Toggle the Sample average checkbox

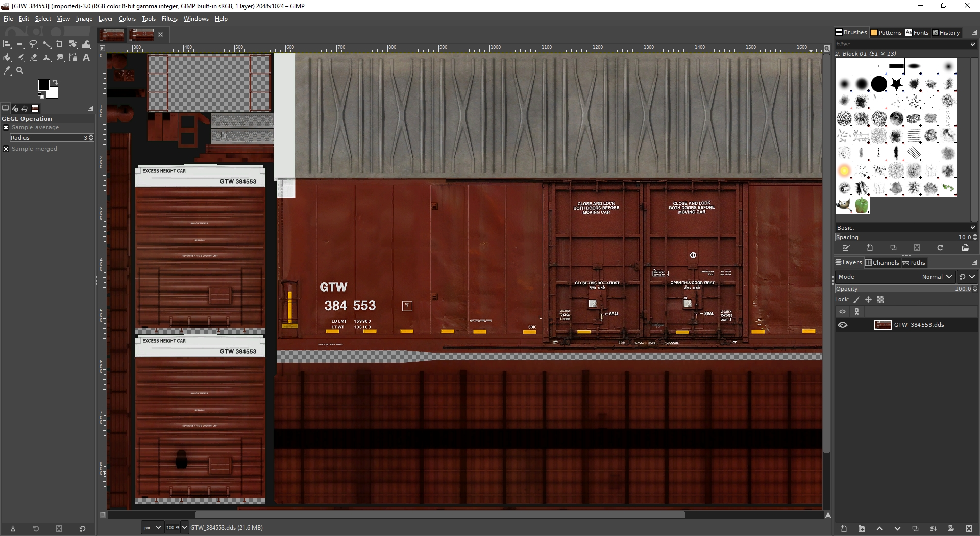6,128
